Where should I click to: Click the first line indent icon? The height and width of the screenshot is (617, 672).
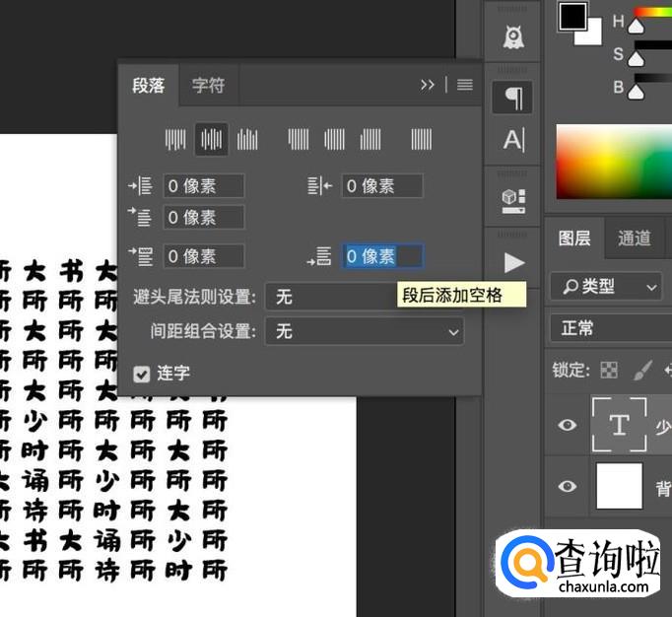[x=140, y=217]
